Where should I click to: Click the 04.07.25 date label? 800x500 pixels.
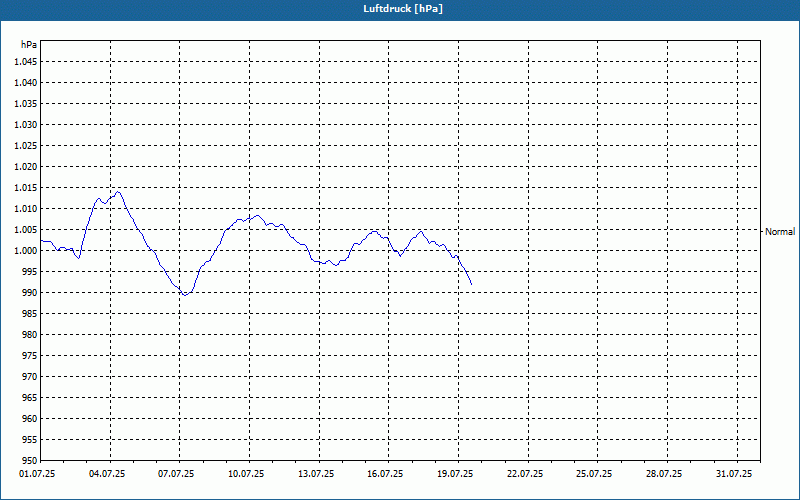(107, 474)
